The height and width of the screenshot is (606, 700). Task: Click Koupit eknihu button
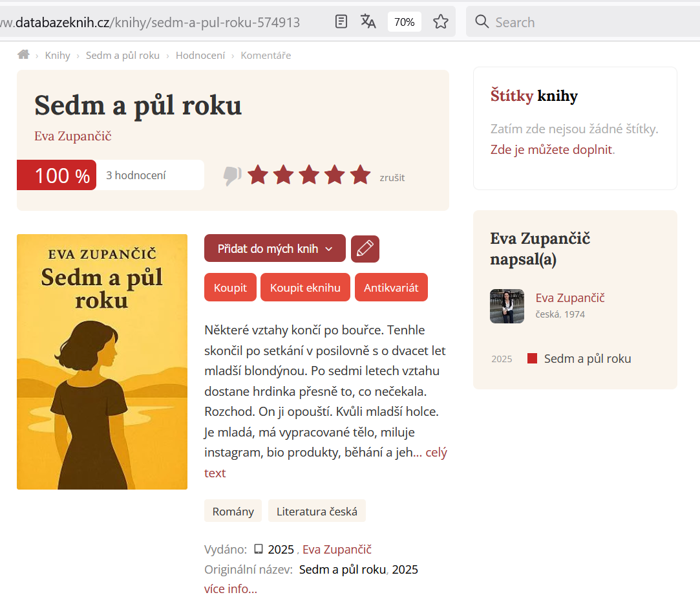coord(305,288)
